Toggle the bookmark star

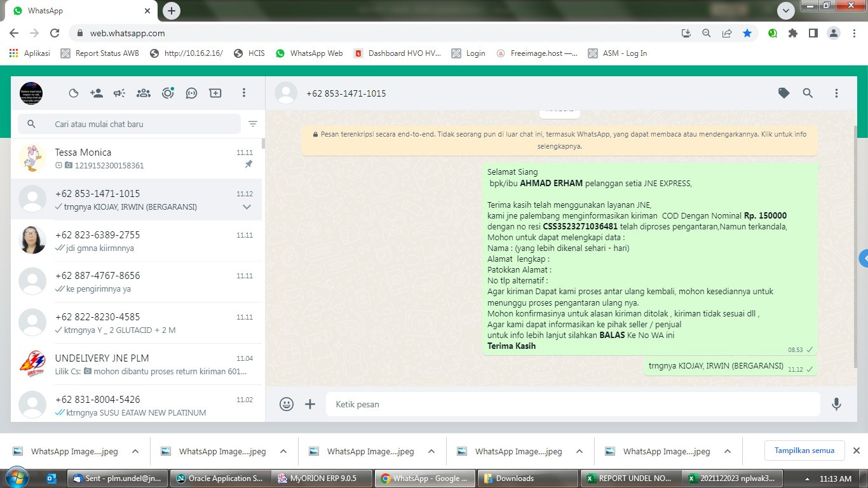(x=747, y=33)
